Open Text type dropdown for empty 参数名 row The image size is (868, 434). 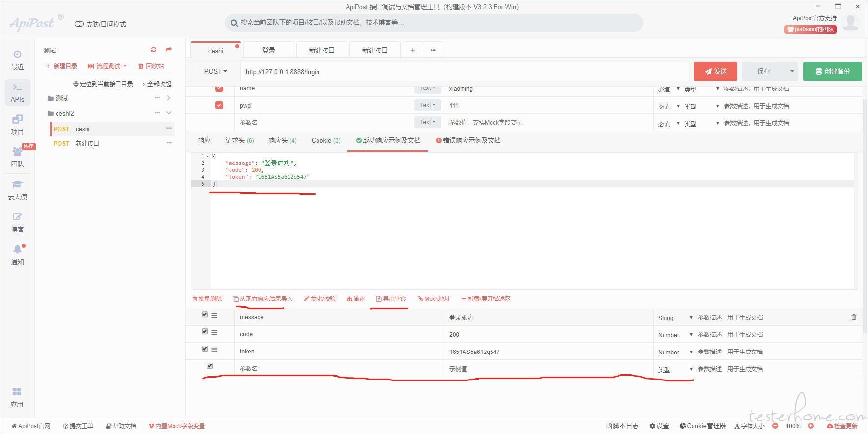[x=428, y=122]
